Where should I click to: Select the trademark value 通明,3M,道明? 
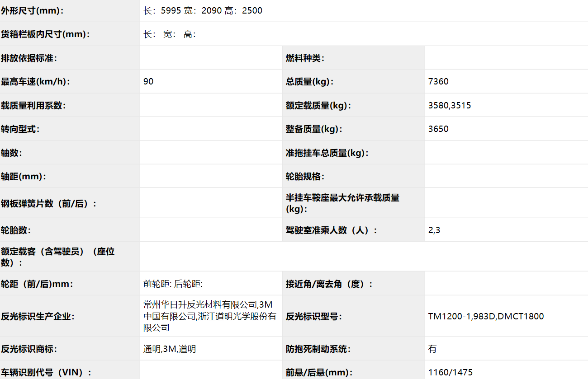(170, 349)
